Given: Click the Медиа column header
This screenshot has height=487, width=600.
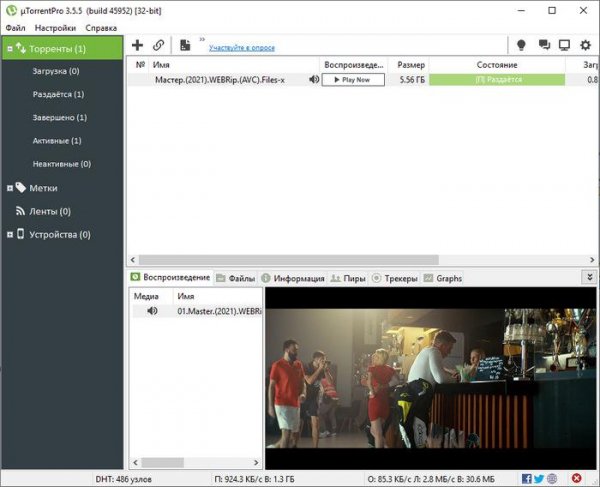Looking at the screenshot, I should tap(152, 296).
